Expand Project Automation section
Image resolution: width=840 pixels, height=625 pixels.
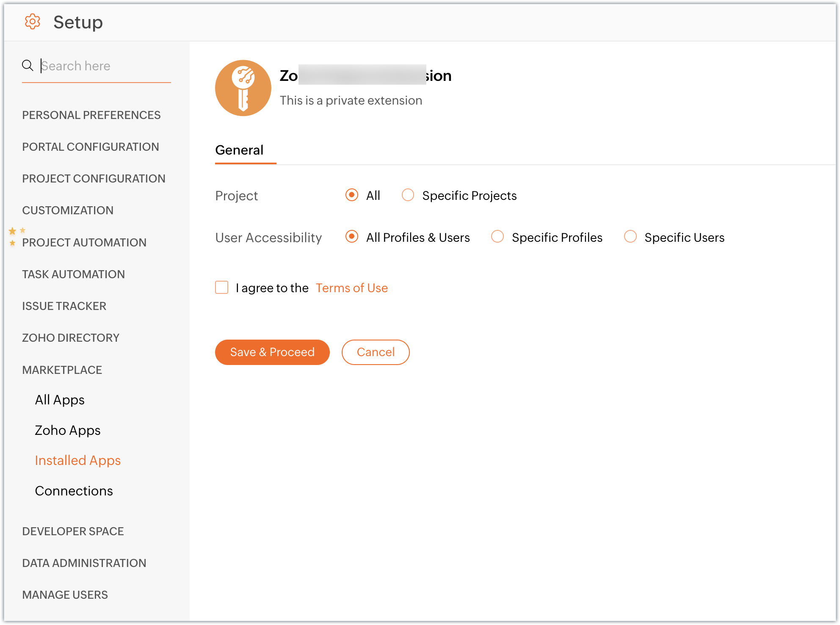pos(84,243)
